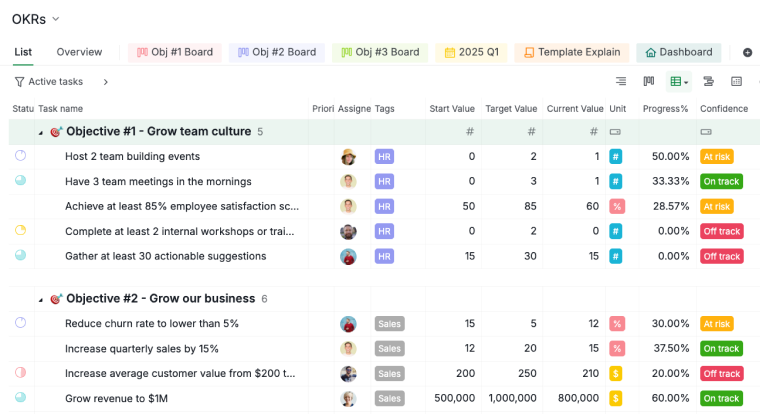760x414 pixels.
Task: Open the 2025 Q1 calendar tab
Action: tap(471, 52)
